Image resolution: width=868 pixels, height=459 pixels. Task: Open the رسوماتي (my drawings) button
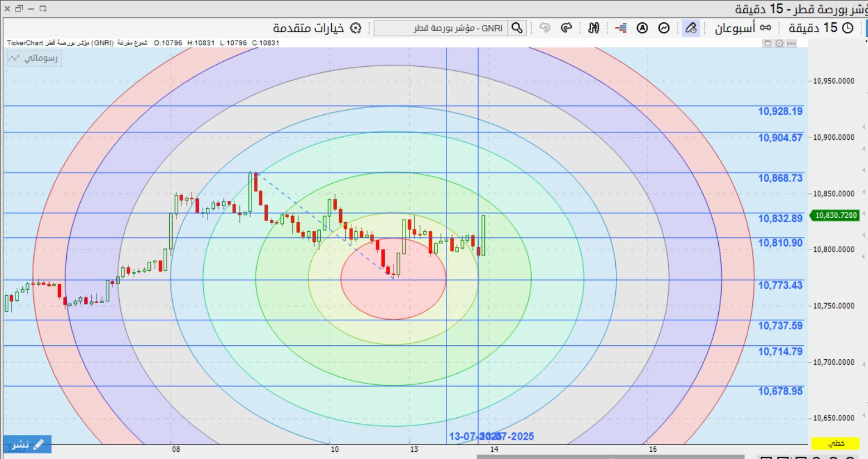(x=34, y=58)
